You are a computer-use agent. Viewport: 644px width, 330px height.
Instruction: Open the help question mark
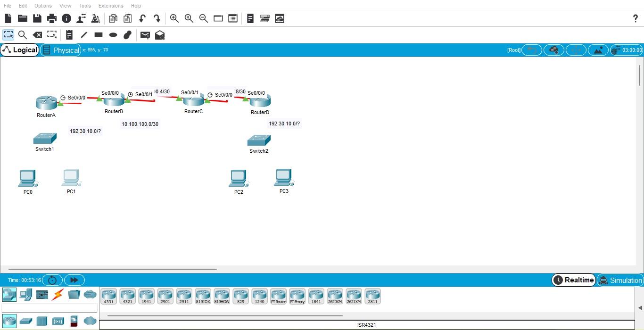point(635,18)
